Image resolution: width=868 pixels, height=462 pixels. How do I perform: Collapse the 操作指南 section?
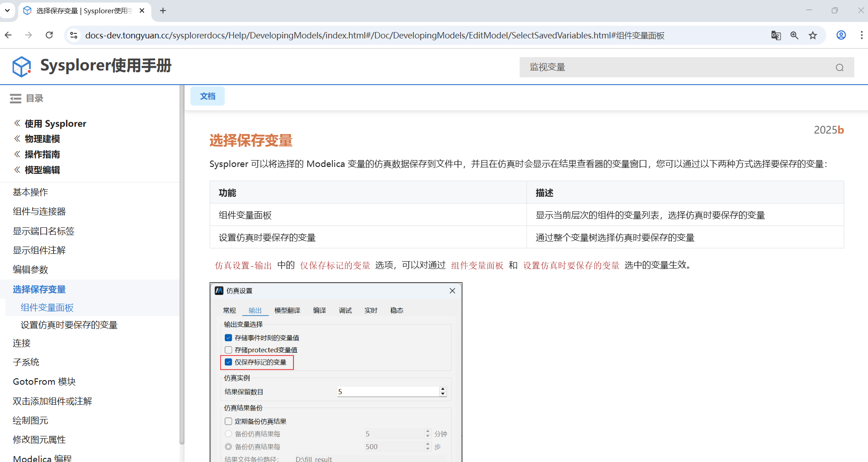click(17, 154)
